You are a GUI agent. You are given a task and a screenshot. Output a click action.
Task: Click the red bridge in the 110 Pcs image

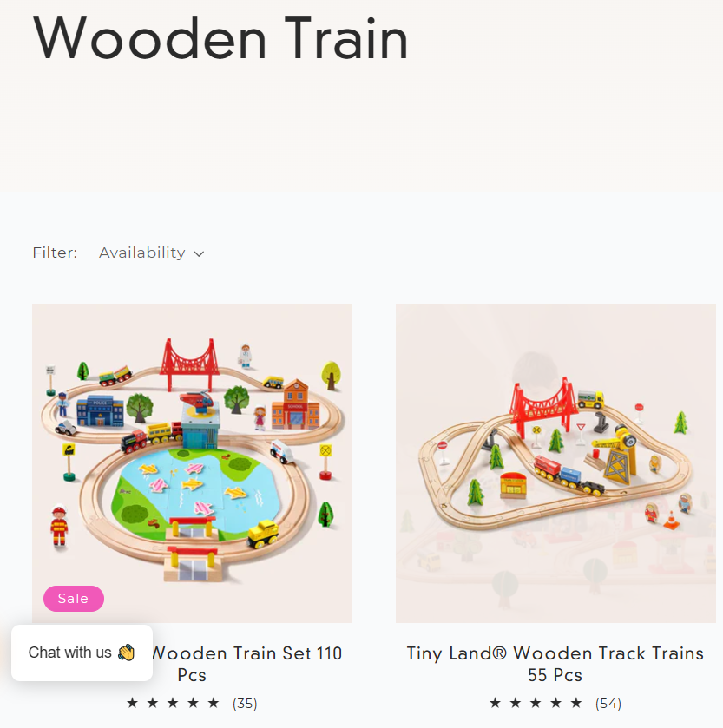(189, 364)
